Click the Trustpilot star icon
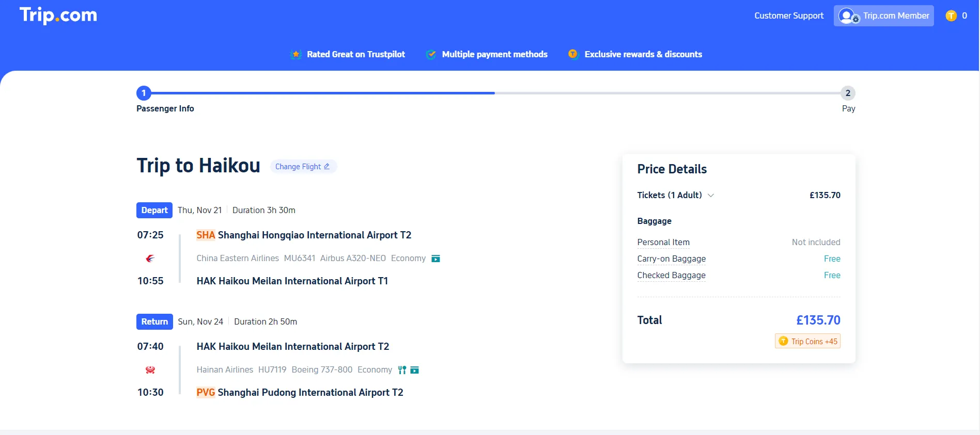Viewport: 980px width, 435px height. (x=296, y=54)
